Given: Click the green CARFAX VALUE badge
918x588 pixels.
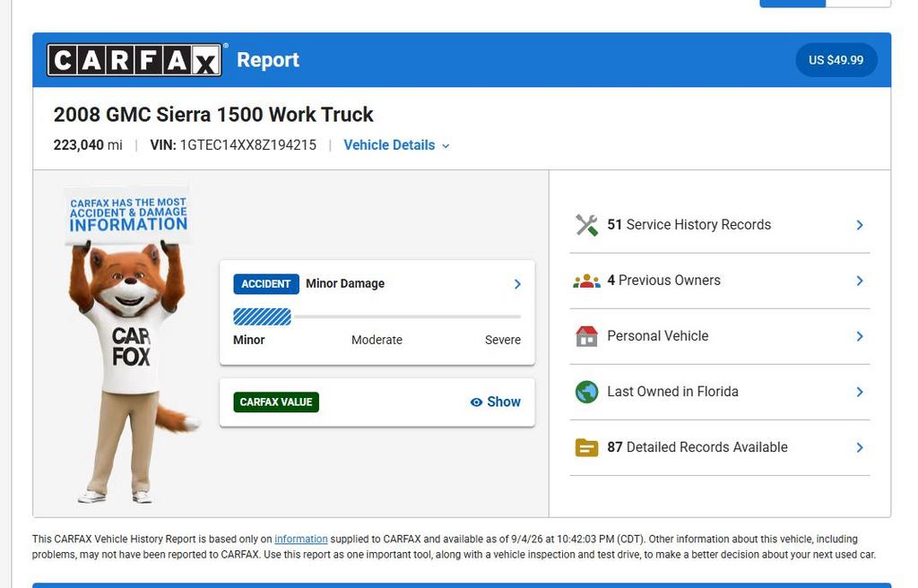Looking at the screenshot, I should 276,402.
